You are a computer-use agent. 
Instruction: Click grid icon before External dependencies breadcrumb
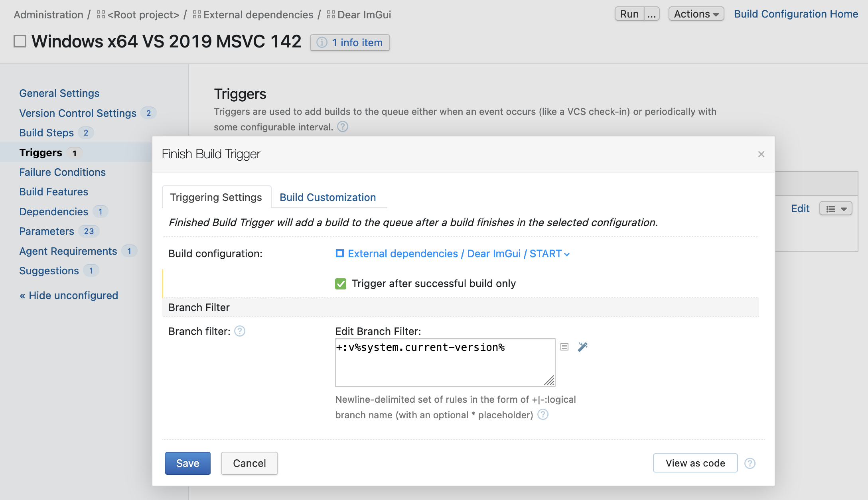tap(197, 15)
